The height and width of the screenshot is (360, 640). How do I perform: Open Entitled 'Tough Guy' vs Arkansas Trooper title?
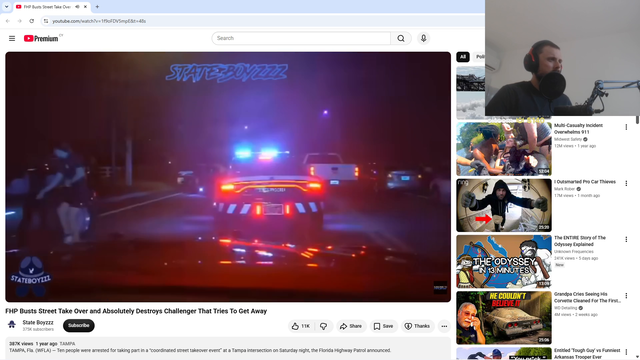[x=587, y=353]
